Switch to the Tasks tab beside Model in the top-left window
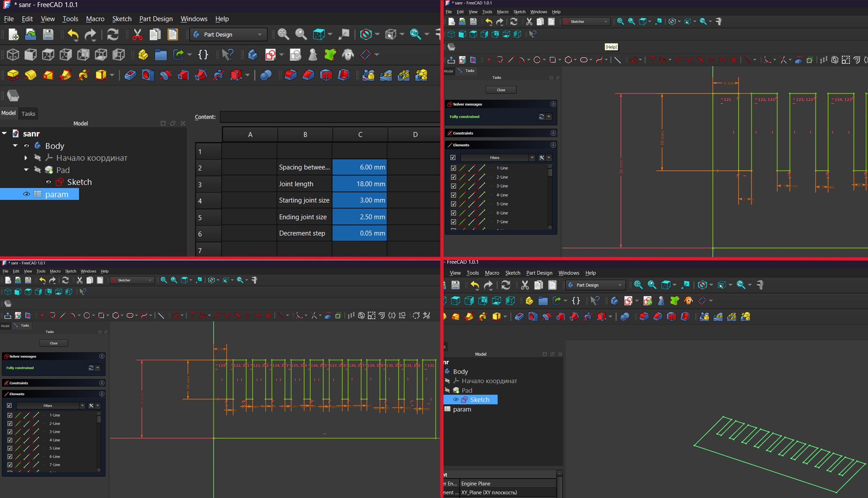Viewport: 868px width, 498px height. 28,114
